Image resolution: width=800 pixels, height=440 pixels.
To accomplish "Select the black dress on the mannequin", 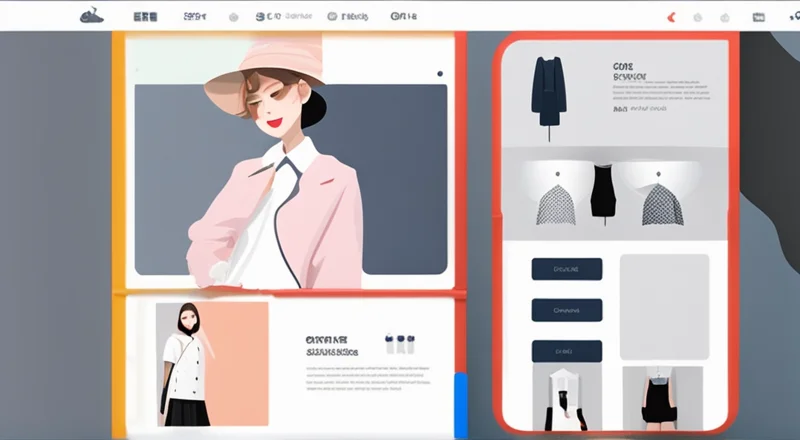I will tap(601, 192).
